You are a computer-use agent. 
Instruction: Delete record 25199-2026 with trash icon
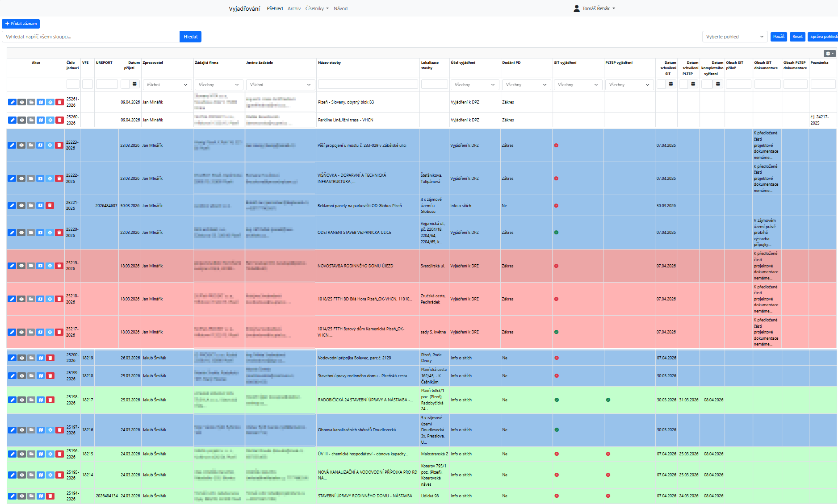50,376
